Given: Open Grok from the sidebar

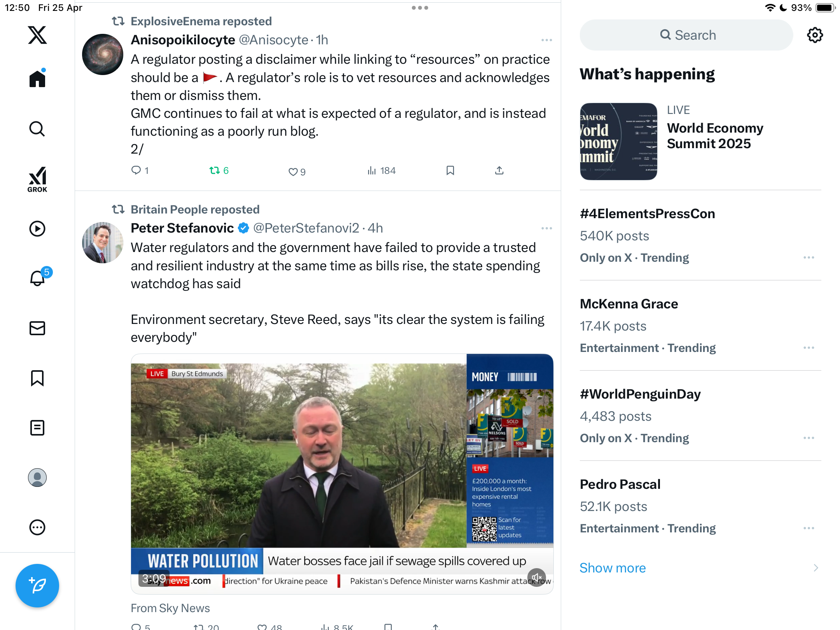Looking at the screenshot, I should click(x=37, y=179).
